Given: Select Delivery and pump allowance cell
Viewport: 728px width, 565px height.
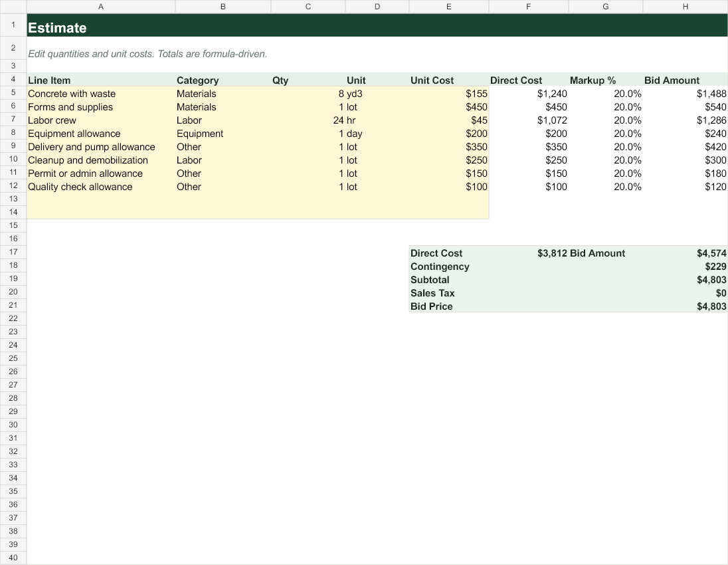Looking at the screenshot, I should (x=101, y=147).
